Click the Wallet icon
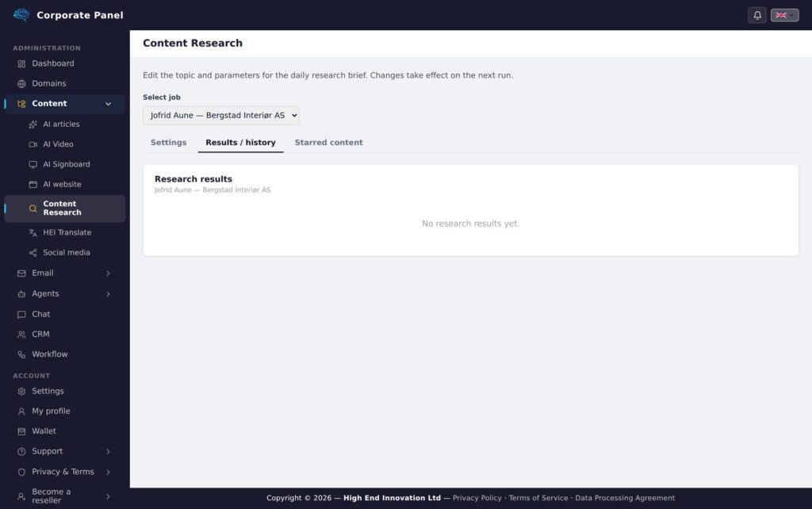812x509 pixels. pos(21,431)
